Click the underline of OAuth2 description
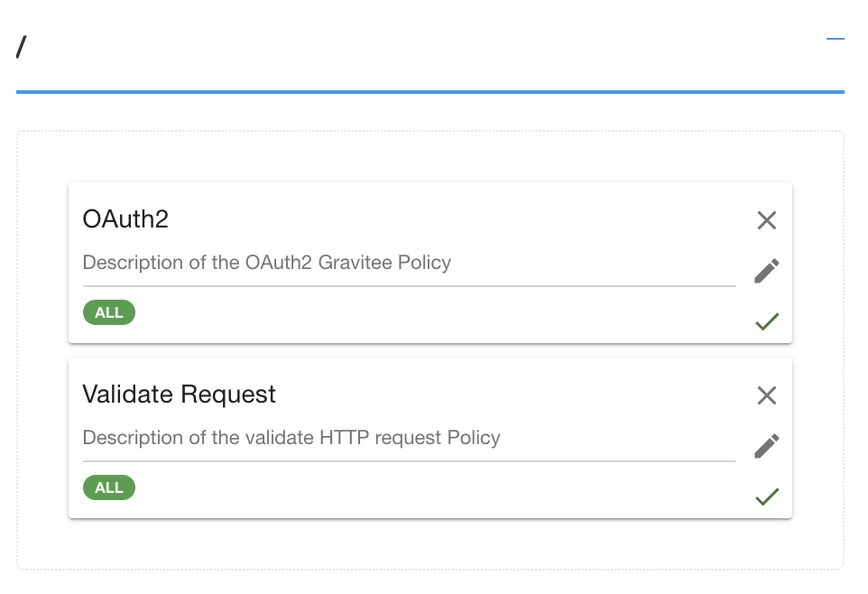868x594 pixels. click(x=409, y=286)
